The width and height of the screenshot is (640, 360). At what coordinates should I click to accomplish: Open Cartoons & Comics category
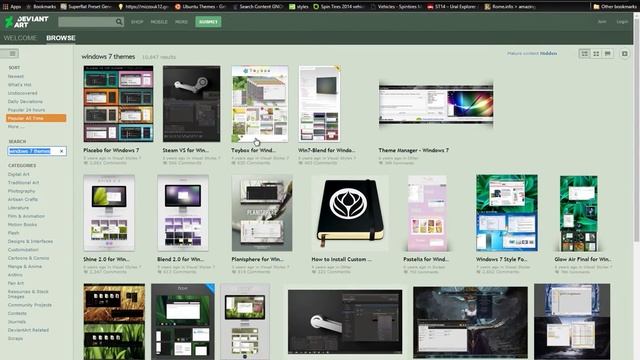[29, 258]
